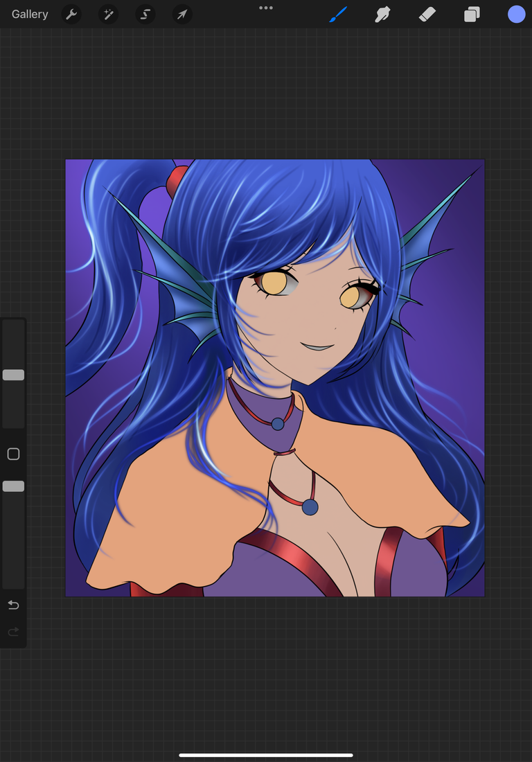Open the active color picker circle
This screenshot has height=762, width=532.
pyautogui.click(x=517, y=14)
